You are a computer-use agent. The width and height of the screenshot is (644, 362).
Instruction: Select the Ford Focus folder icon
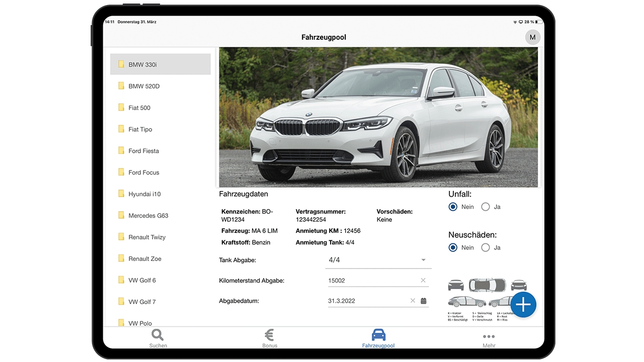(x=121, y=172)
